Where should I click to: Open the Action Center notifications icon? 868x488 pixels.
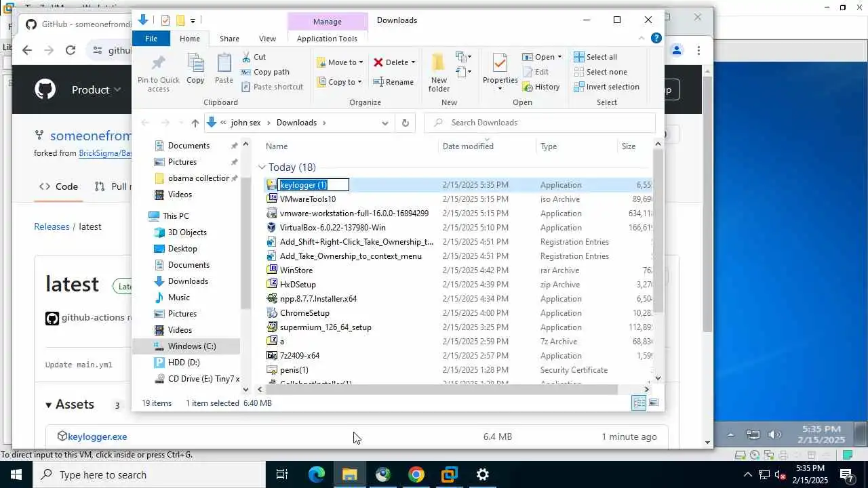pyautogui.click(x=848, y=474)
